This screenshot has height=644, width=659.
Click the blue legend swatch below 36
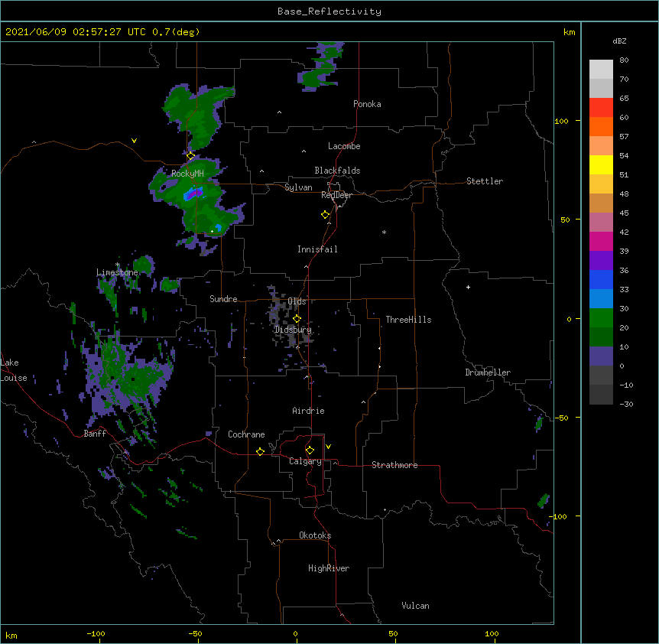(601, 279)
